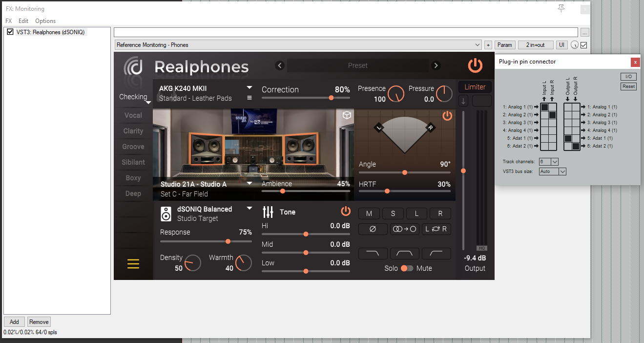Click the UI button

coord(561,45)
